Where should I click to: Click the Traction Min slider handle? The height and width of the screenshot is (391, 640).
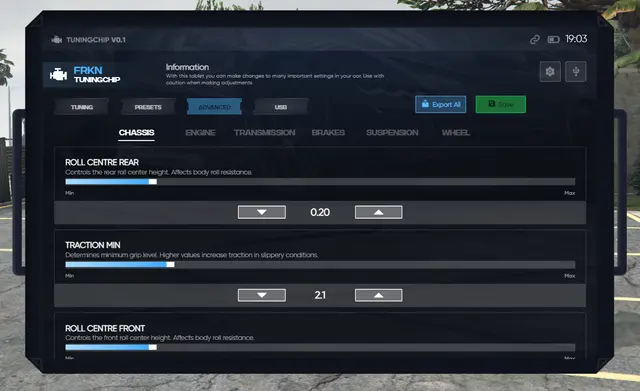tap(170, 264)
